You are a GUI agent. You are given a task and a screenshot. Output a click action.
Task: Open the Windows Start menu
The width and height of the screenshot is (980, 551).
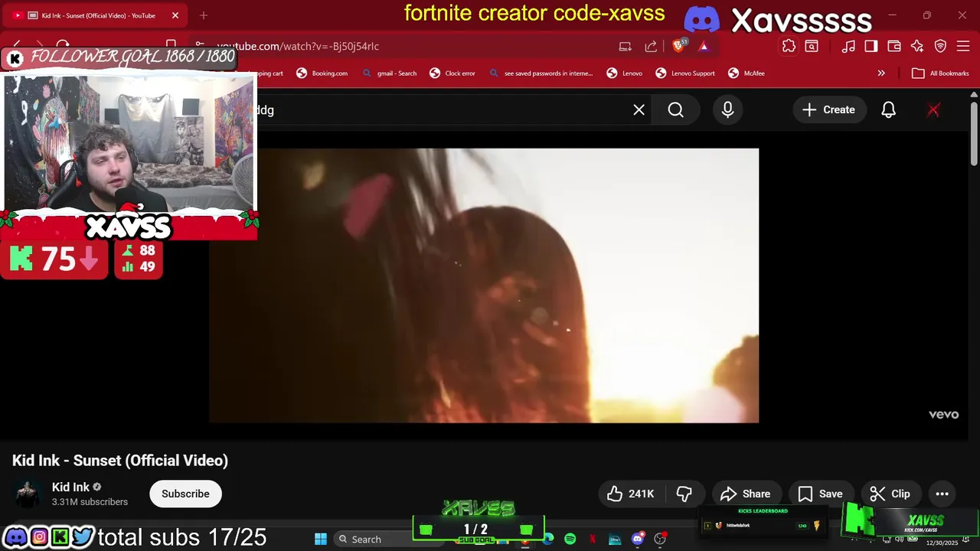(x=321, y=539)
